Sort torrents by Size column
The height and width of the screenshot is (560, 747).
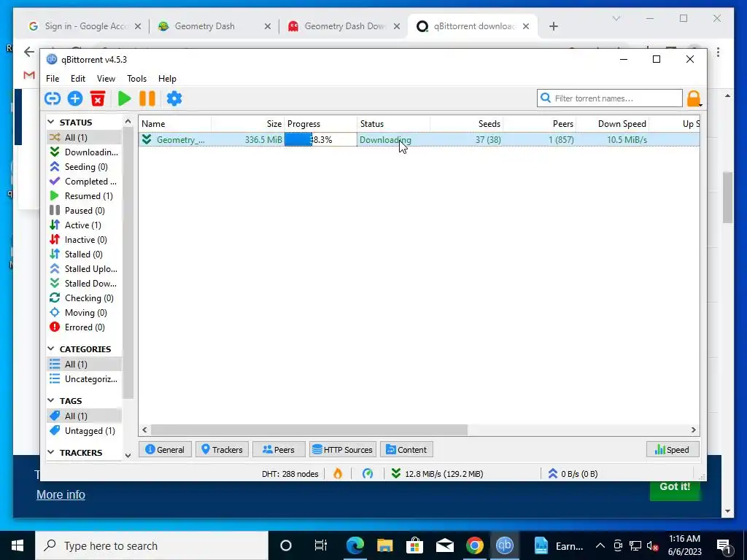click(x=248, y=124)
